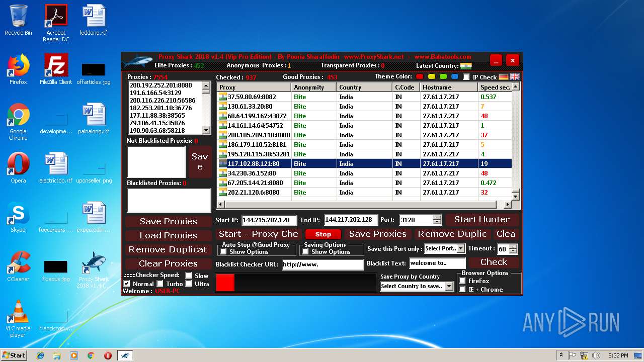Click Clear Proxies button
The height and width of the screenshot is (362, 644).
pyautogui.click(x=168, y=263)
